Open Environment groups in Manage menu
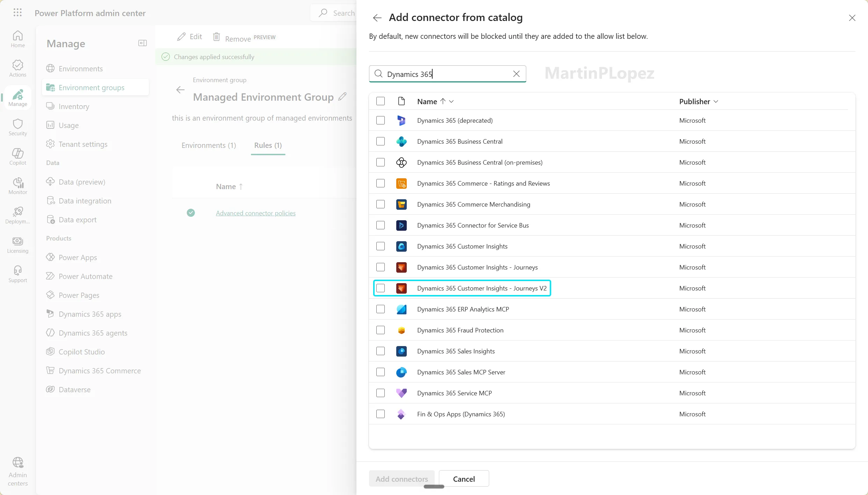 95,87
